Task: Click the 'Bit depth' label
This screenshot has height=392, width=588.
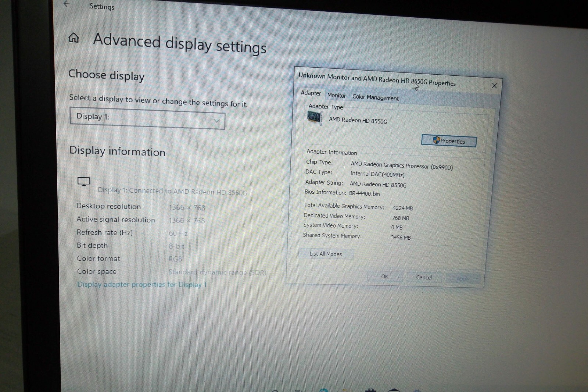Action: [92, 246]
